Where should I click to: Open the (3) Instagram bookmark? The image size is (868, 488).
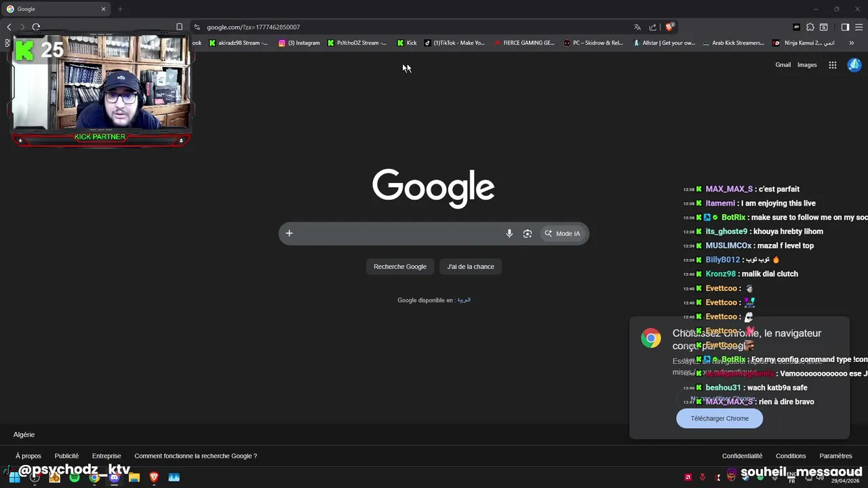[299, 43]
